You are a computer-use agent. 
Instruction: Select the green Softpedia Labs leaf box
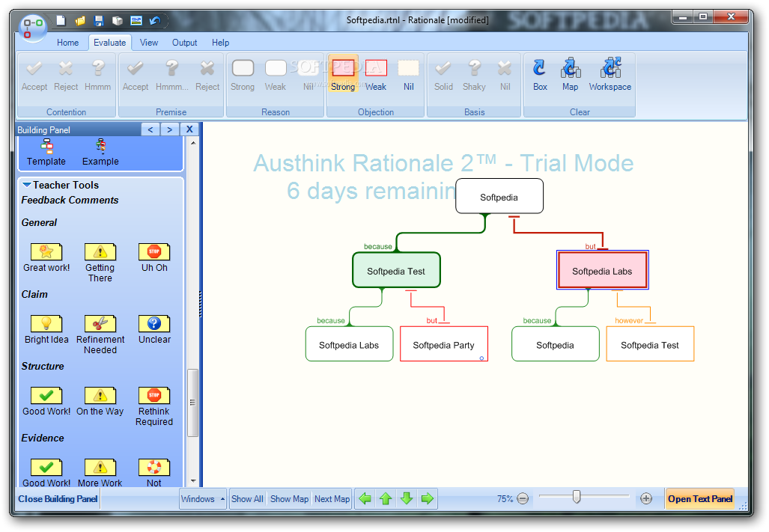coord(349,344)
